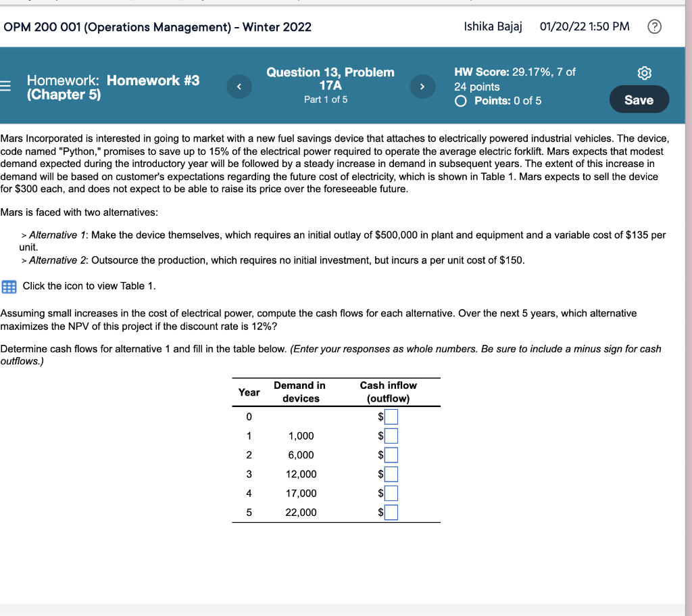Screen dimensions: 692x616
Task: Select the Year 2 cash flow input field
Action: pos(391,454)
